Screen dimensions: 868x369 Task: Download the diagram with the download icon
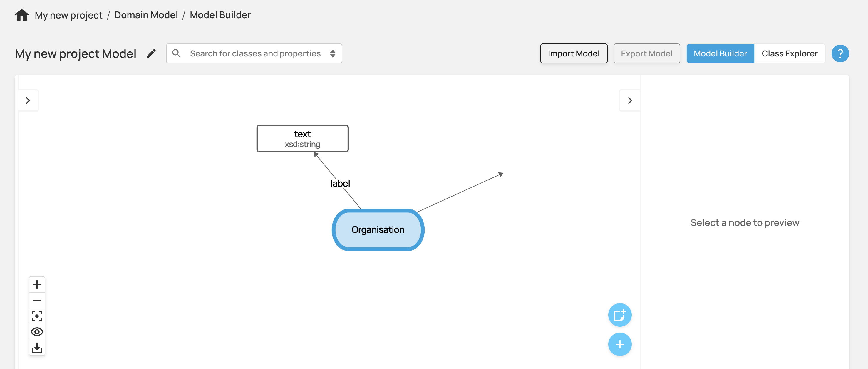(x=37, y=348)
